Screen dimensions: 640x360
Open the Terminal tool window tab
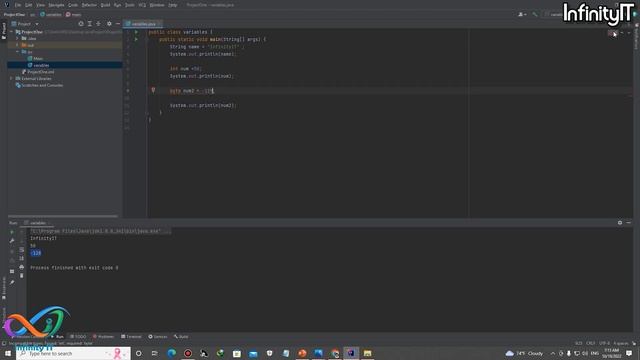pyautogui.click(x=131, y=337)
